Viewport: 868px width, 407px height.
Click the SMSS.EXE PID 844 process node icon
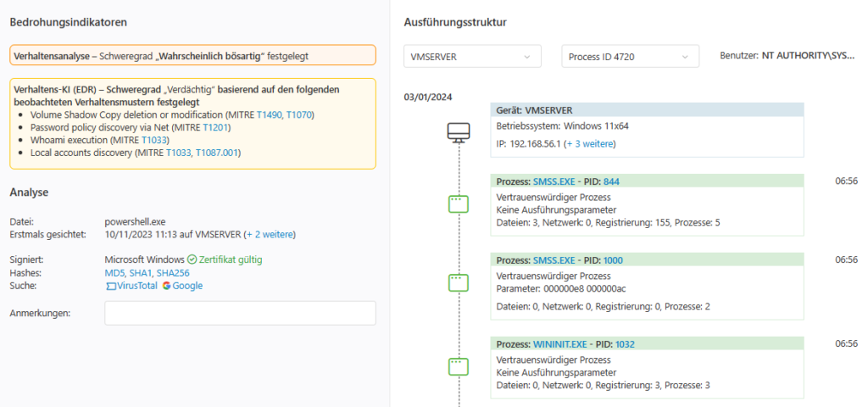459,204
